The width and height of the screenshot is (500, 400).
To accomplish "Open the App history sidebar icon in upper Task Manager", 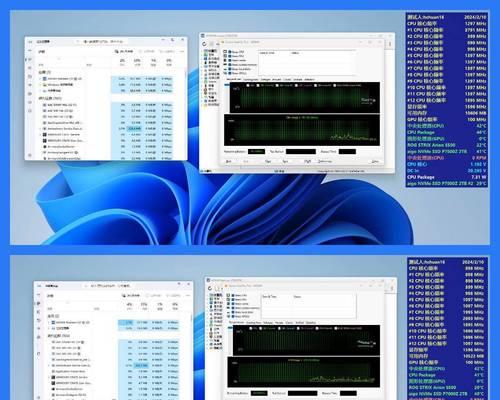I will click(x=30, y=76).
